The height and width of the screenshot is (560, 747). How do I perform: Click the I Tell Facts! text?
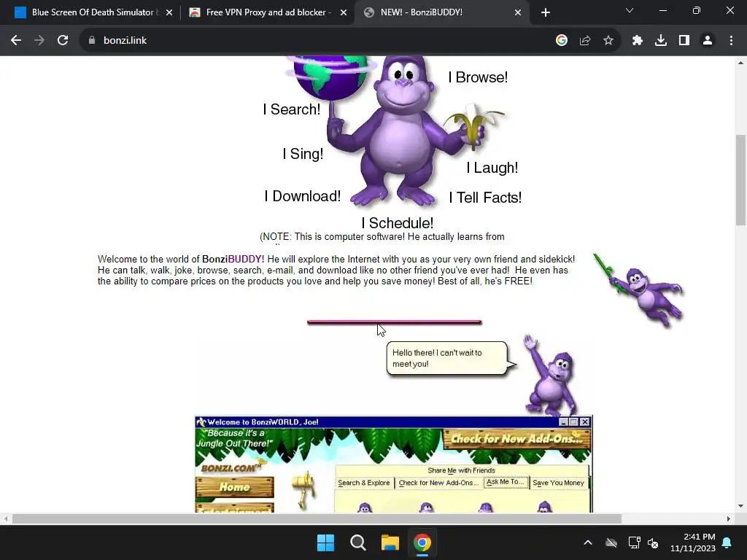485,198
